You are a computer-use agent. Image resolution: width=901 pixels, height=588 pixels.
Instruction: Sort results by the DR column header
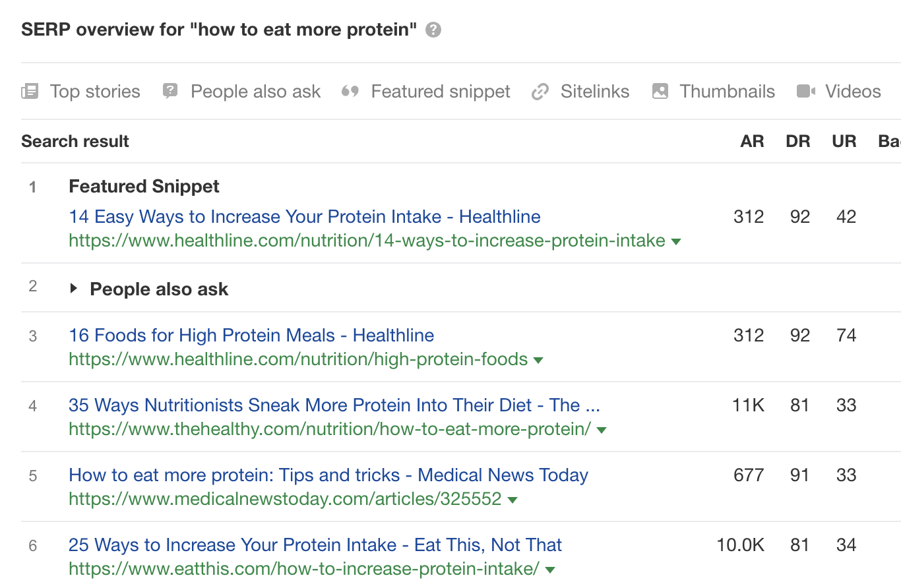[798, 141]
